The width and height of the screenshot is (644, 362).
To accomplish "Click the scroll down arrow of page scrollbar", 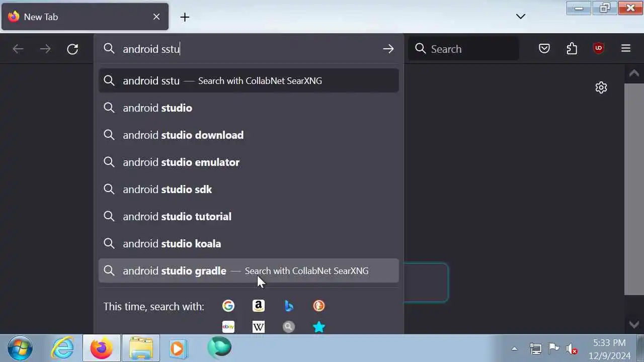I will [634, 324].
